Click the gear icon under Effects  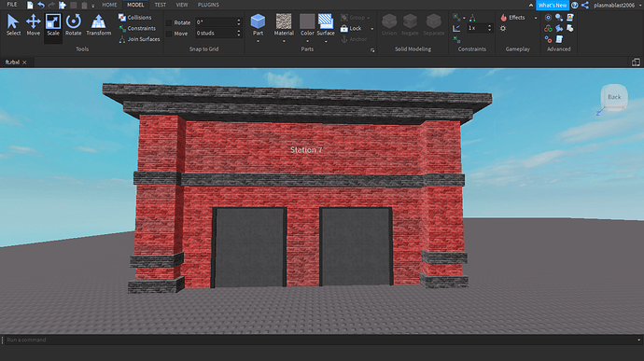[503, 28]
